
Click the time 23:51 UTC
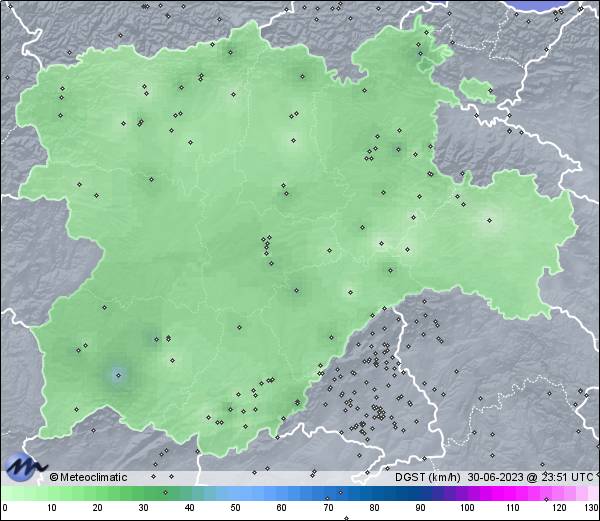[565, 477]
